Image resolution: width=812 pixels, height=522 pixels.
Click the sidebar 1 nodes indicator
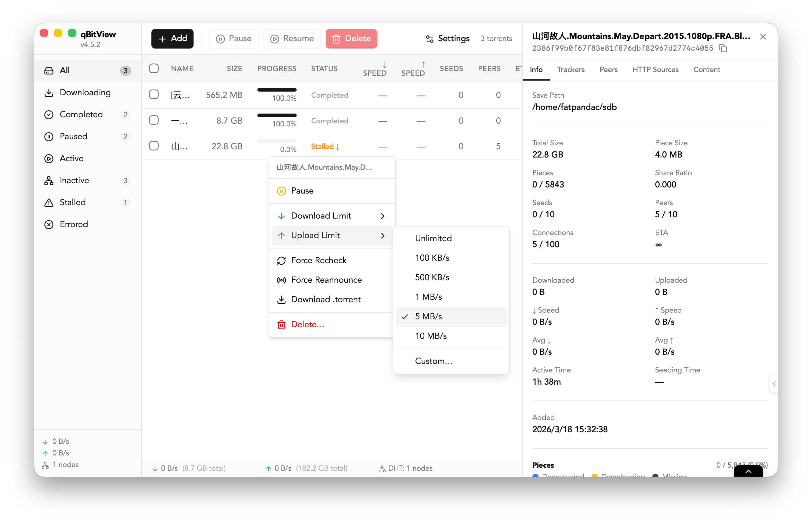(60, 465)
